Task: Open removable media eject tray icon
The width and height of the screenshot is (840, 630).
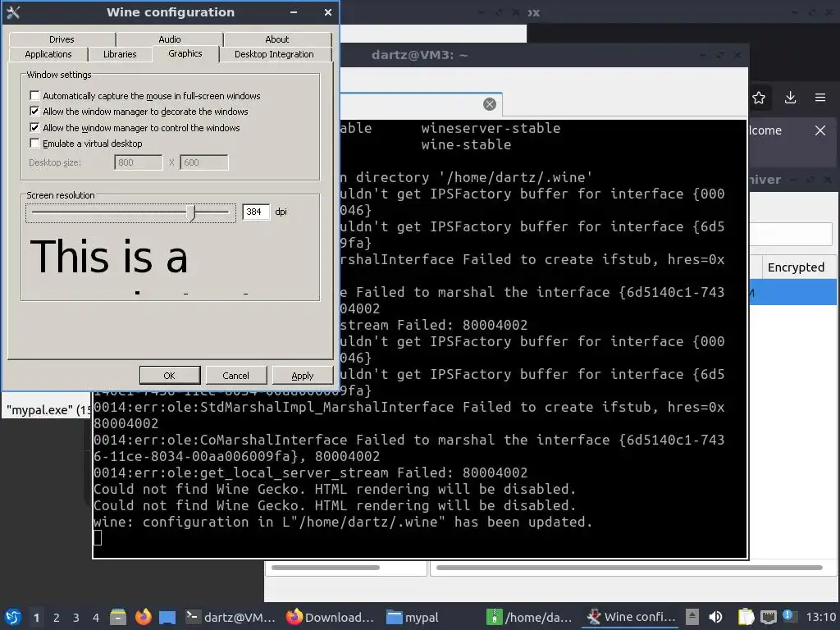Action: [692, 617]
